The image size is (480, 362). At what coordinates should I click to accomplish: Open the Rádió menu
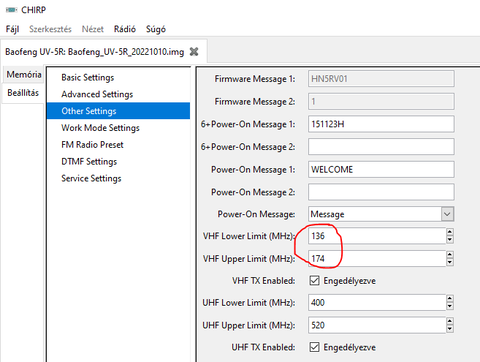(125, 29)
